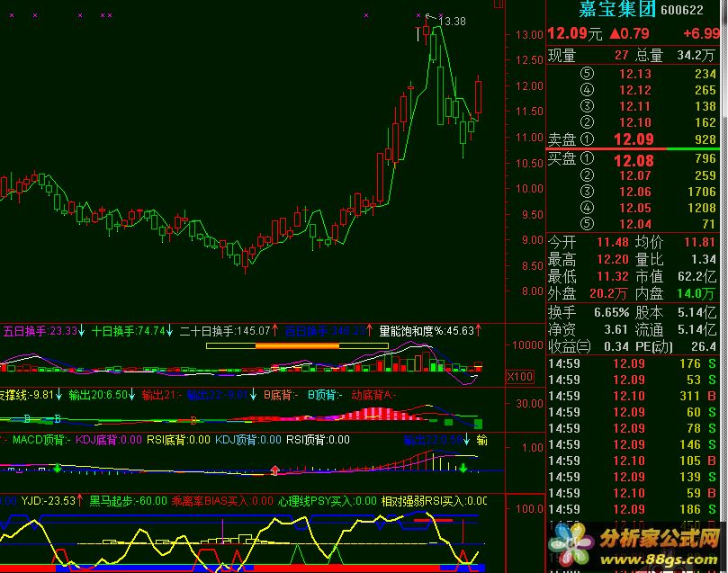Select buy level 4 price 12.05
Image resolution: width=728 pixels, height=573 pixels.
[x=634, y=209]
